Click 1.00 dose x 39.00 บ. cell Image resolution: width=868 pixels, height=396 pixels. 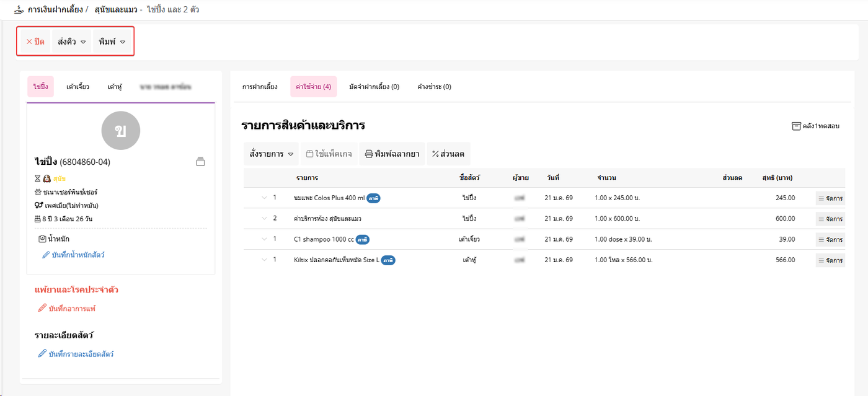click(623, 239)
